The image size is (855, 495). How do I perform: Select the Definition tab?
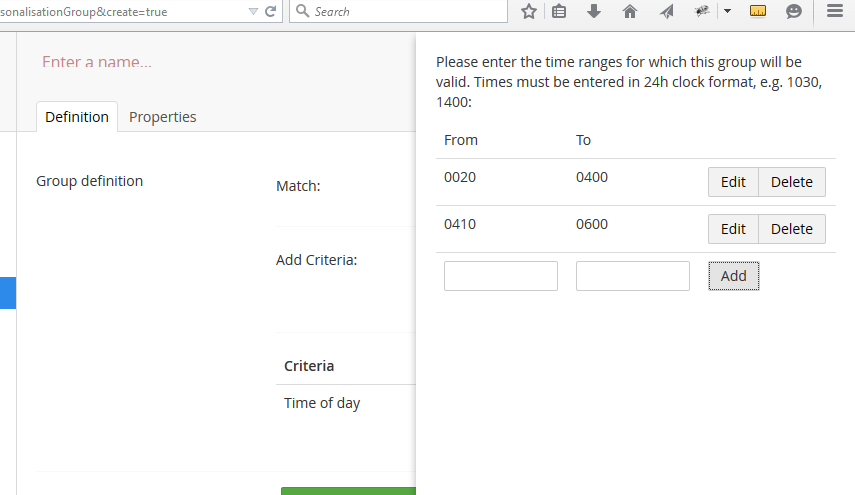(x=77, y=117)
